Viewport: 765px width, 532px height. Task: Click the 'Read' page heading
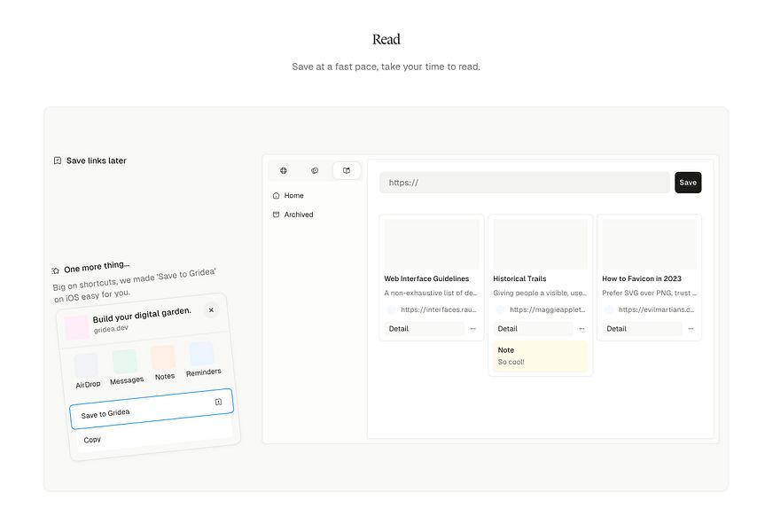pyautogui.click(x=386, y=39)
